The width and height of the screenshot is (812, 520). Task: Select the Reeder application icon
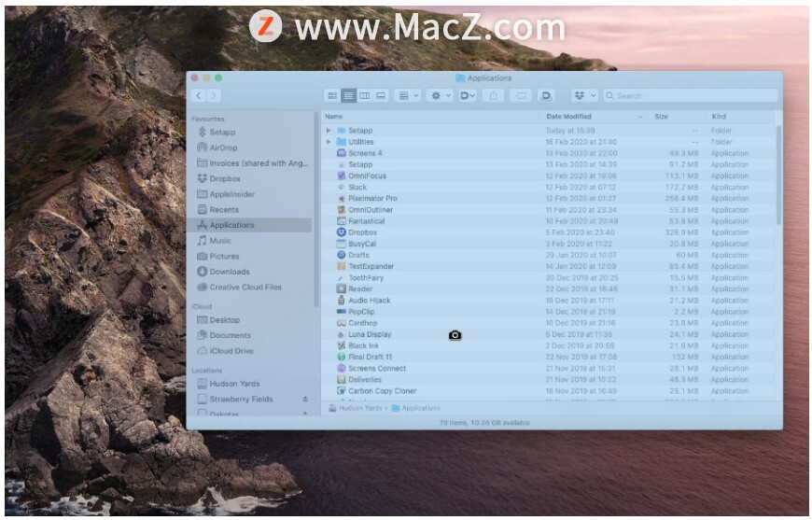(x=342, y=289)
